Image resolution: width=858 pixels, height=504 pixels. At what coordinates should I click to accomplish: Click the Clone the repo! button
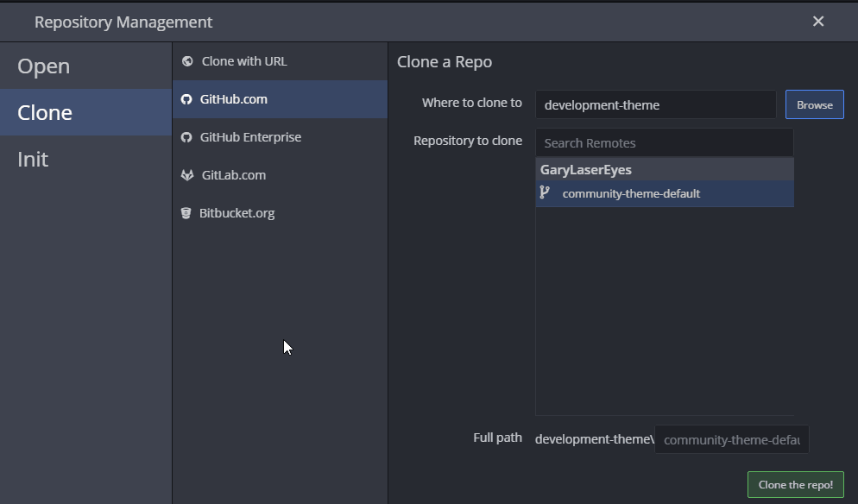[x=796, y=485]
